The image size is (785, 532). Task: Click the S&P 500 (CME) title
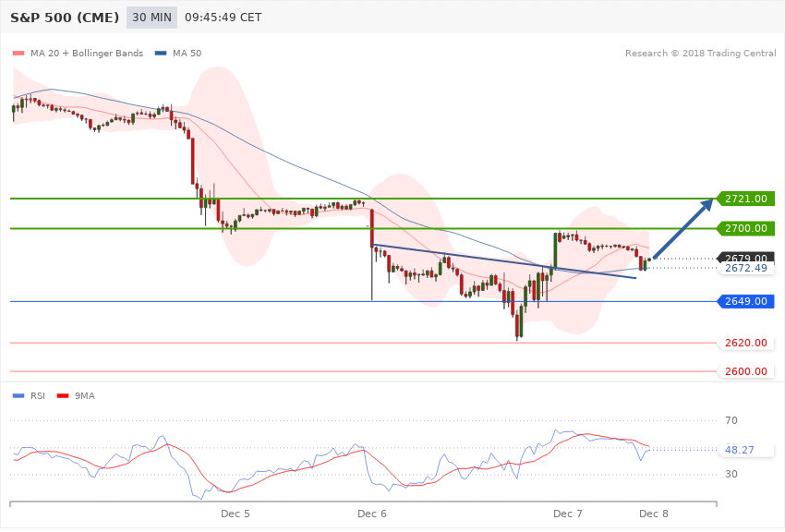[x=65, y=18]
